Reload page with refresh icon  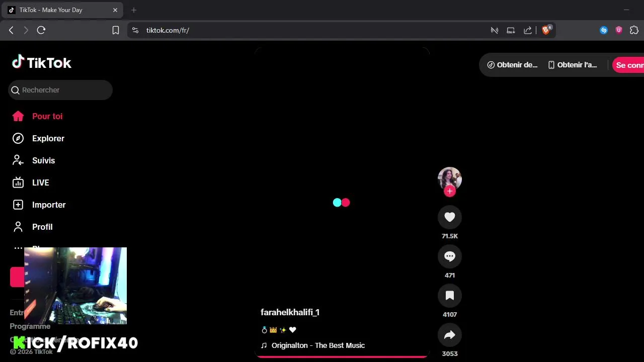tap(41, 30)
